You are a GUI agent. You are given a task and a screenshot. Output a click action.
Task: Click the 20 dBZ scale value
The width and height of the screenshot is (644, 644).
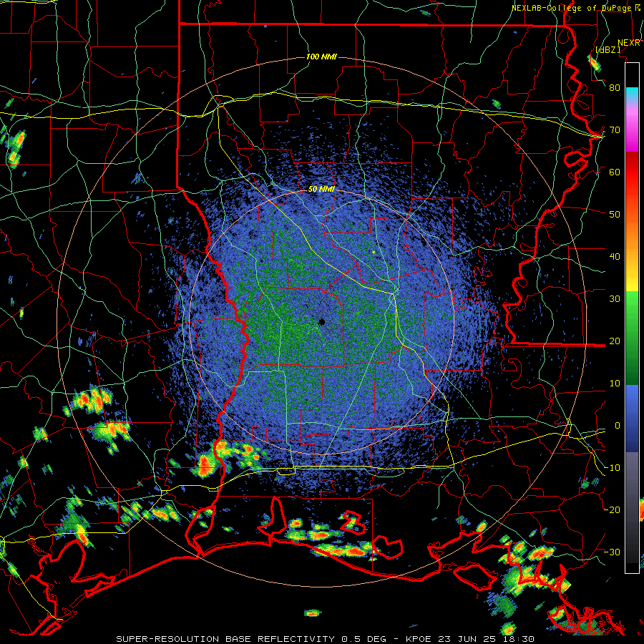pyautogui.click(x=615, y=341)
